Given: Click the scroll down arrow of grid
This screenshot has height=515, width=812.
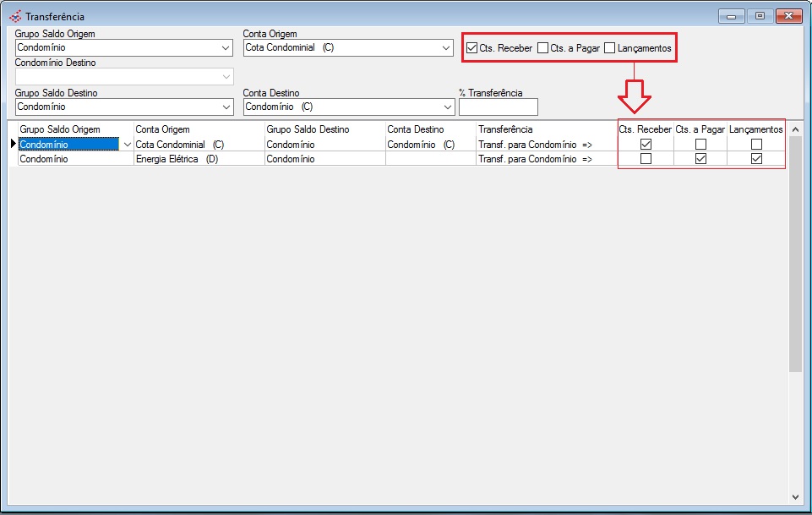Looking at the screenshot, I should click(795, 496).
